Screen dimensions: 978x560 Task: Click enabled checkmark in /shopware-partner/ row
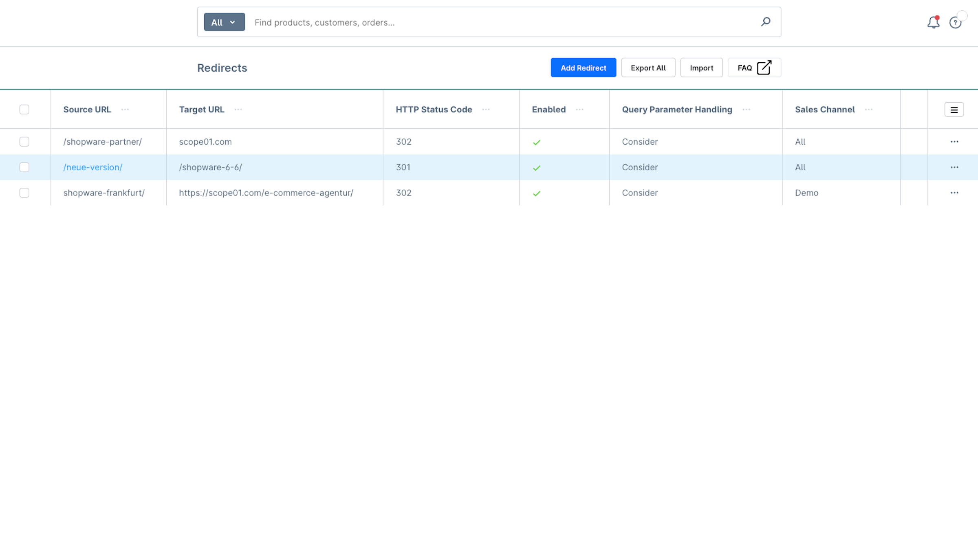[537, 142]
